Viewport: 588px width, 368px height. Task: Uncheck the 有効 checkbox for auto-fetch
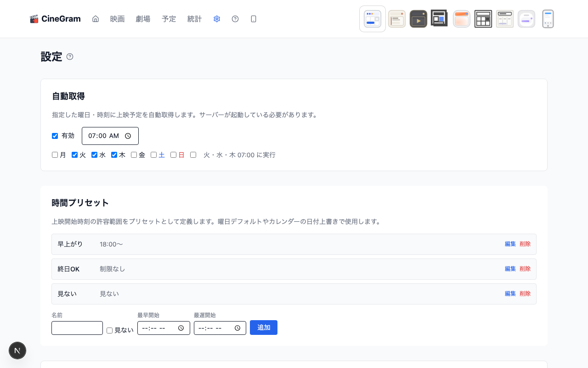pos(55,136)
